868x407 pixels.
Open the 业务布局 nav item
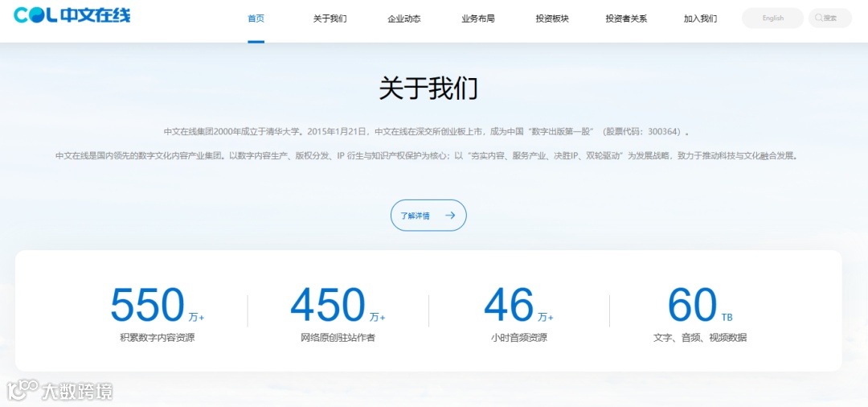[x=478, y=18]
